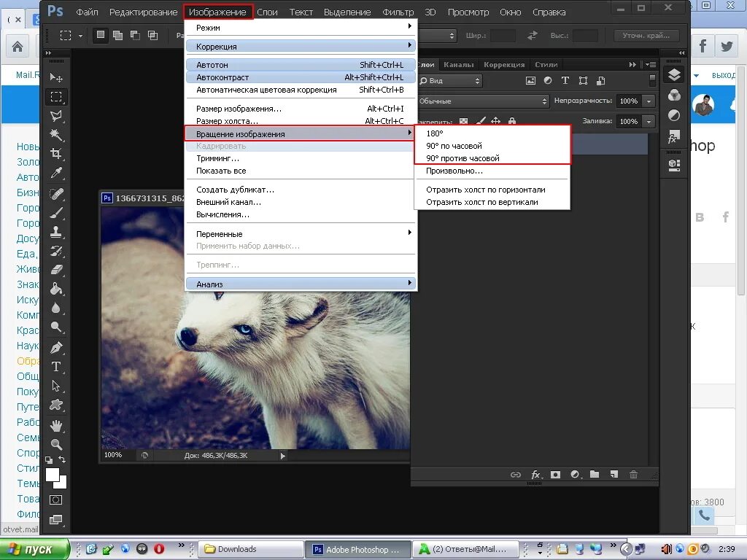Screen dimensions: 747x560
Task: Select the Eyedropper tool
Action: pyautogui.click(x=56, y=173)
